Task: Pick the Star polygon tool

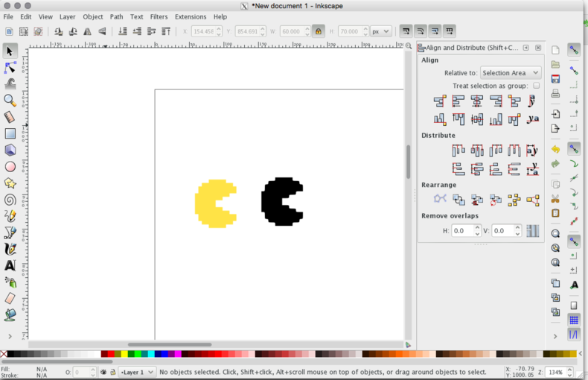Action: point(10,183)
